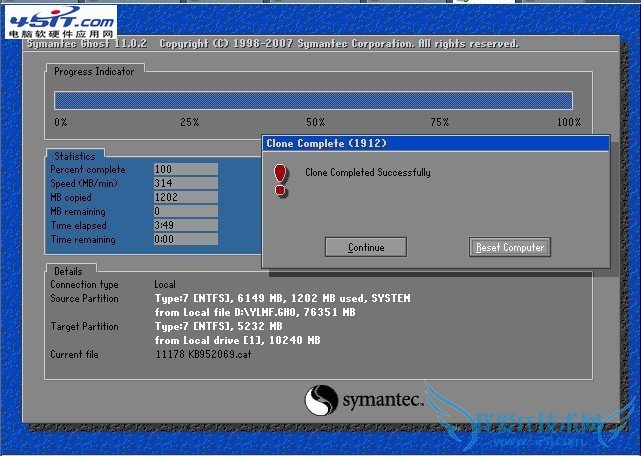641x456 pixels.
Task: Click the red exclamation alert icon
Action: [281, 179]
